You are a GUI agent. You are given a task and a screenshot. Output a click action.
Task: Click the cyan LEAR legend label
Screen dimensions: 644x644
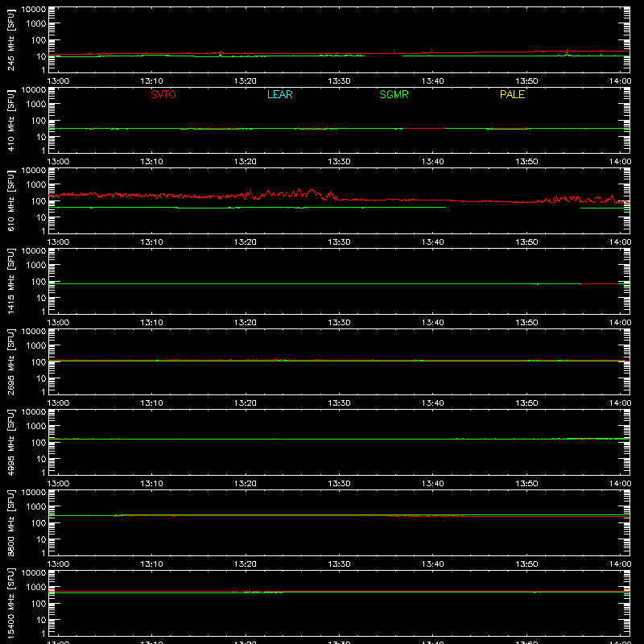(x=279, y=94)
